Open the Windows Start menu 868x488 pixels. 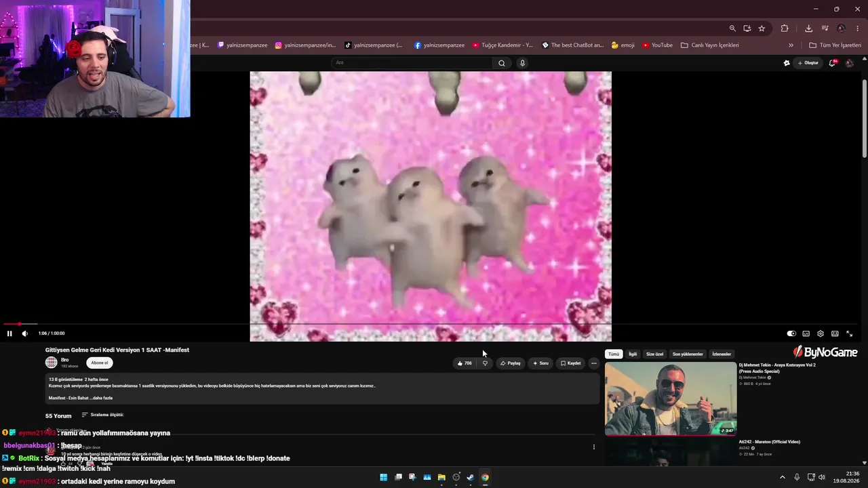(x=384, y=477)
